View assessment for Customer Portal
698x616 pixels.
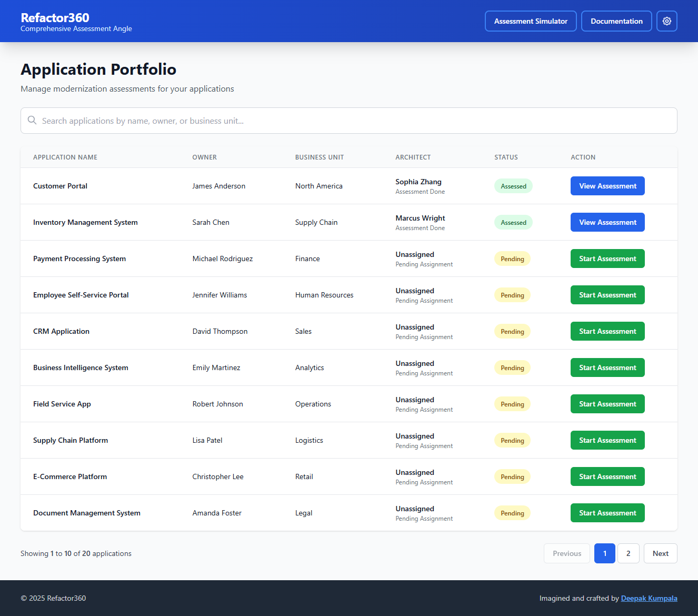[607, 186]
